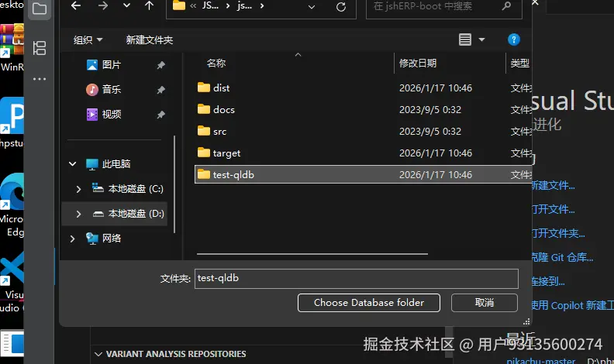Select 本地磁盘 (D:) drive
The image size is (614, 364).
136,214
